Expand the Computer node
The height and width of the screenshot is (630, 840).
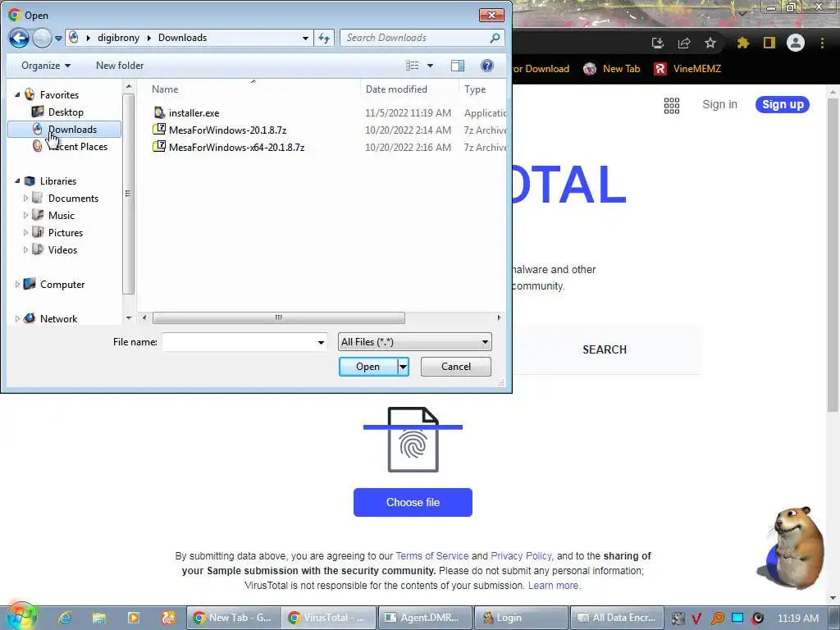coord(17,285)
